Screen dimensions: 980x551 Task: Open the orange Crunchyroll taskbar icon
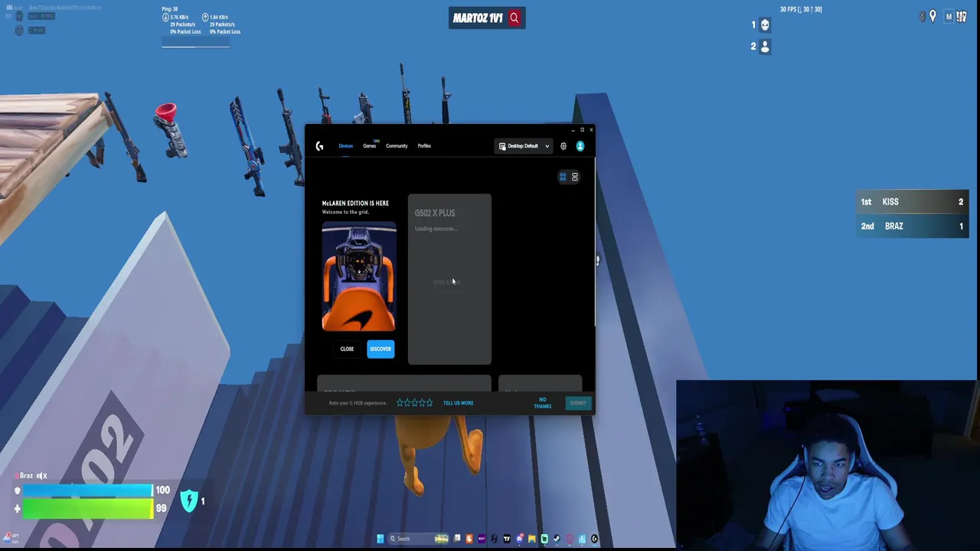469,539
